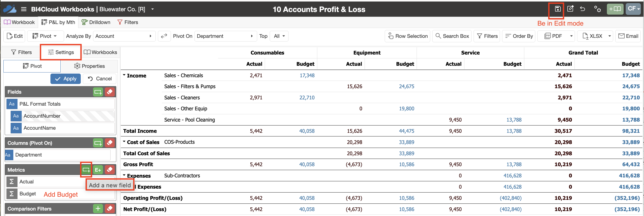Open the Workbooks side panel tab
644x216 pixels.
[x=100, y=52]
